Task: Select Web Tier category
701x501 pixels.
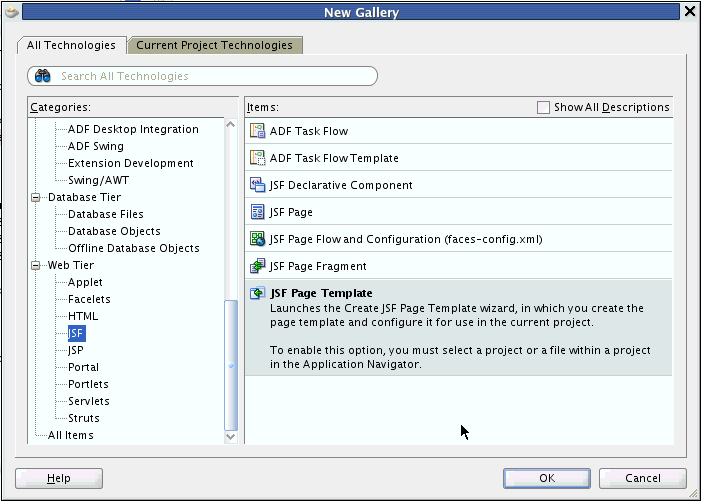Action: click(71, 265)
